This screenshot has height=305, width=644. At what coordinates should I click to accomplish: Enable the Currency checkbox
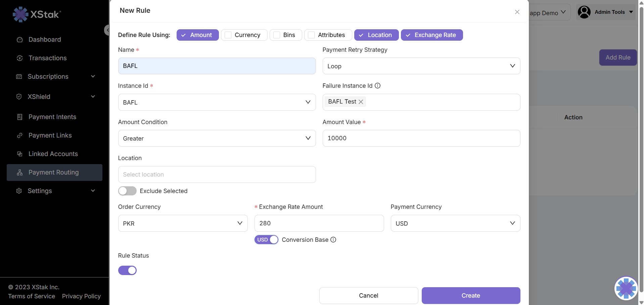[x=228, y=35]
